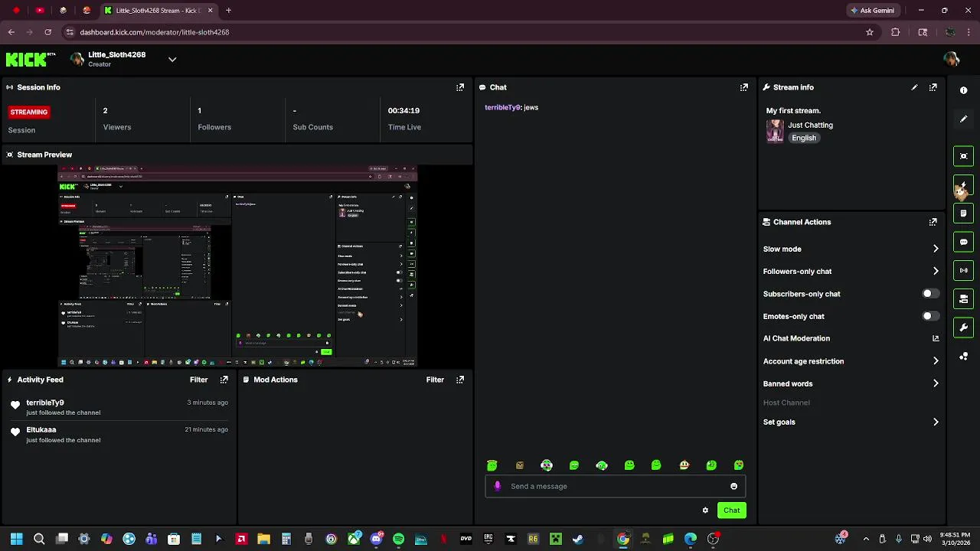This screenshot has height=551, width=980.
Task: Open the emoji picker in message box
Action: click(733, 486)
